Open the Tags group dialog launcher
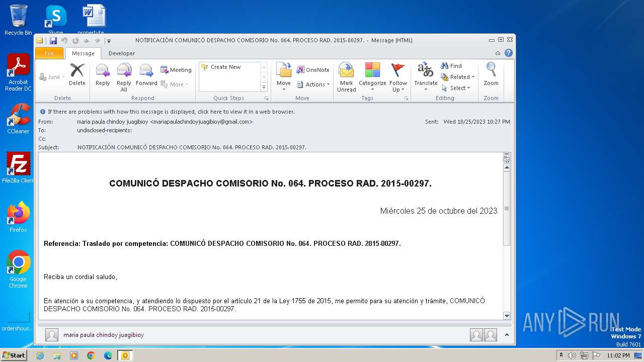This screenshot has height=362, width=644. coord(406,99)
